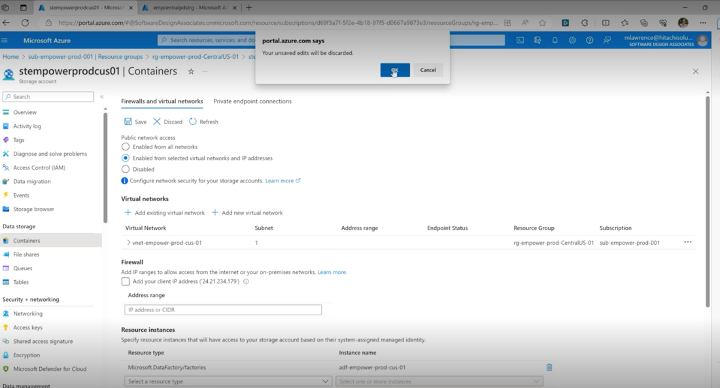Expand vnet-empower-prod-cus-01 row
720x388 pixels.
128,242
